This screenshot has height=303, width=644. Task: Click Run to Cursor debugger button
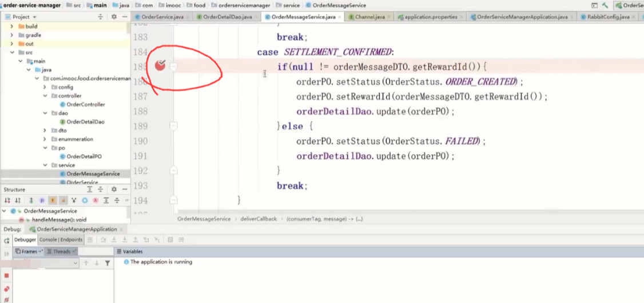[157, 239]
